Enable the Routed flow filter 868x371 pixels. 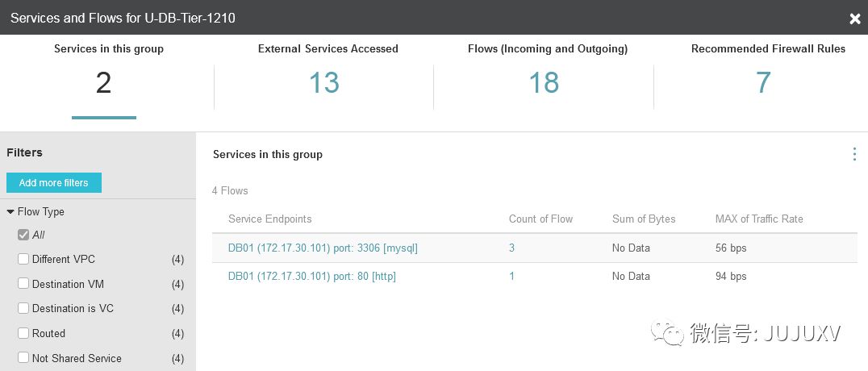[23, 333]
